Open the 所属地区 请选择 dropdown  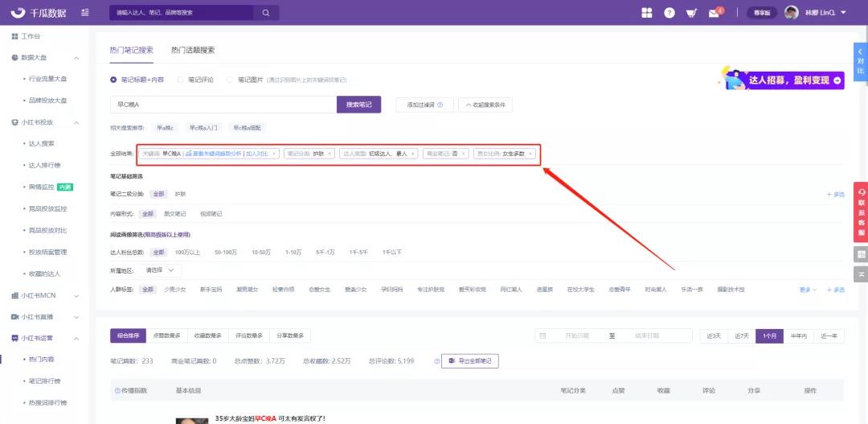click(x=162, y=270)
